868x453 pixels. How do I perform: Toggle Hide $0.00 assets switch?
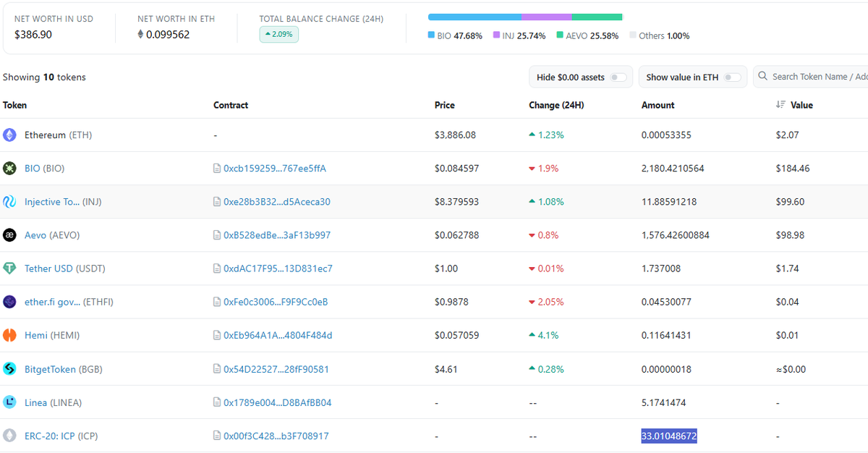coord(618,77)
